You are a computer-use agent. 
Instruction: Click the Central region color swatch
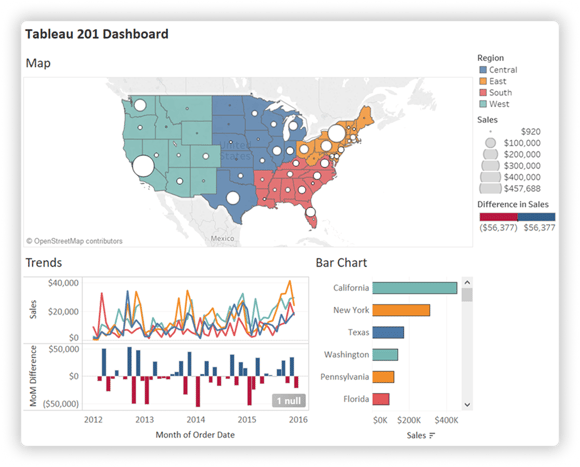(x=483, y=70)
